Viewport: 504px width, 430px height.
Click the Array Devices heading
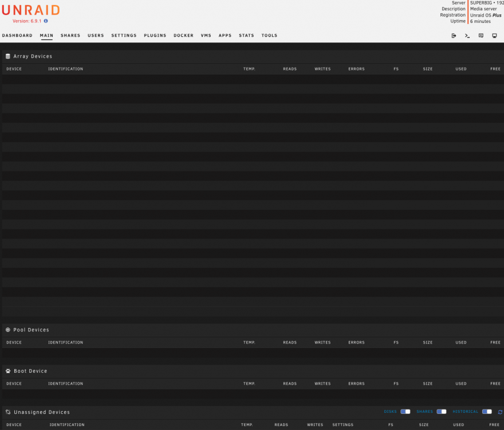(x=33, y=56)
